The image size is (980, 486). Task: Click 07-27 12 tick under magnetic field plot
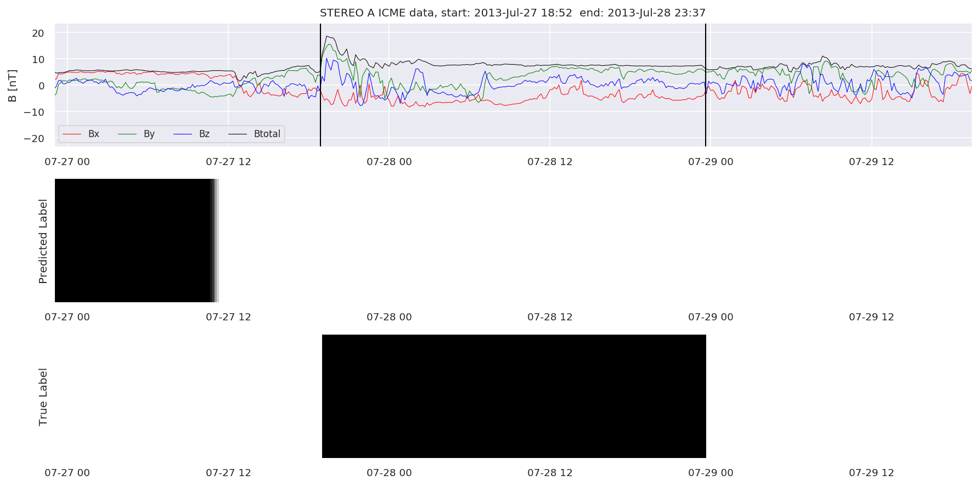click(x=228, y=162)
